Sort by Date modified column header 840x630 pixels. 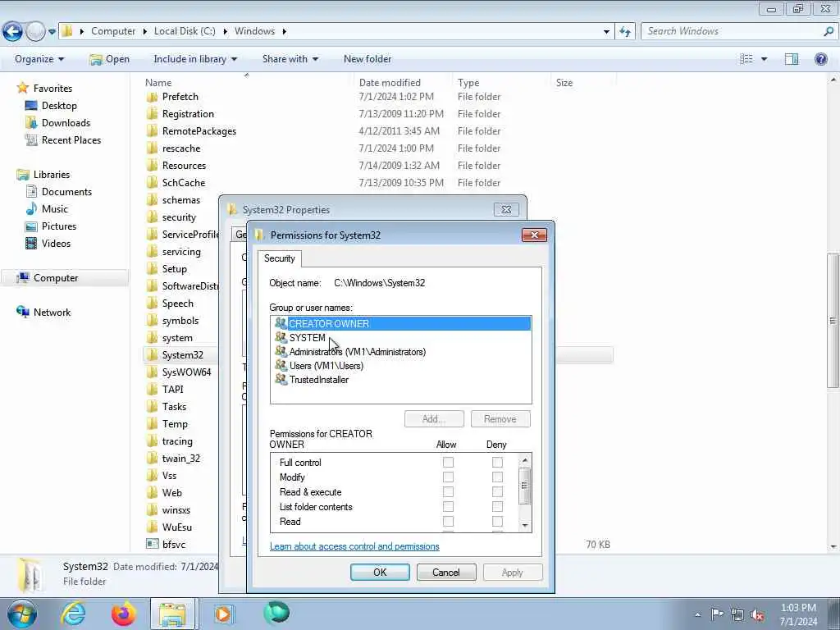(x=390, y=83)
